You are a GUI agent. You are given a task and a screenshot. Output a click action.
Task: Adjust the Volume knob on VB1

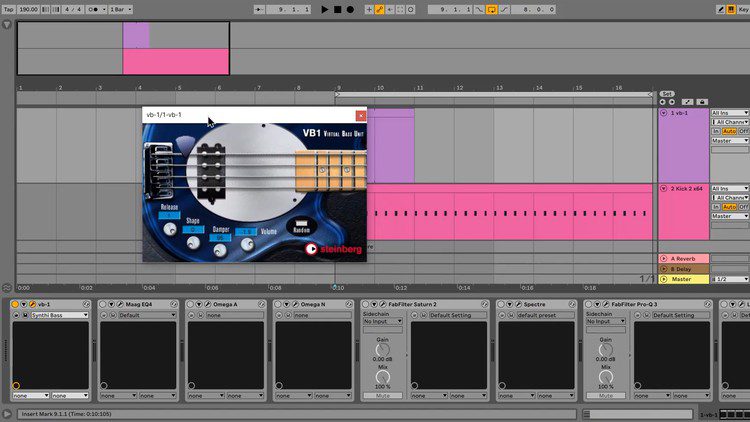[247, 244]
